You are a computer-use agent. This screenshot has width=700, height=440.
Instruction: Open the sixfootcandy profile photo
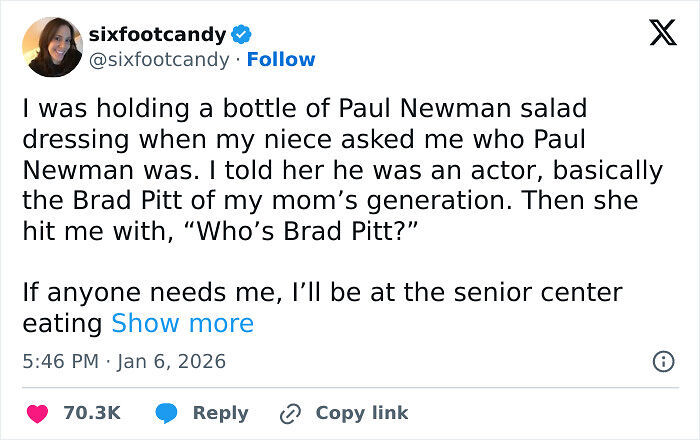click(55, 47)
